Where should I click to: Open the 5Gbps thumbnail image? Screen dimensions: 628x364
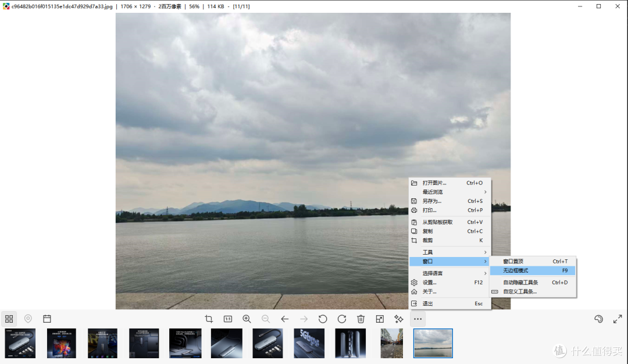pos(309,343)
